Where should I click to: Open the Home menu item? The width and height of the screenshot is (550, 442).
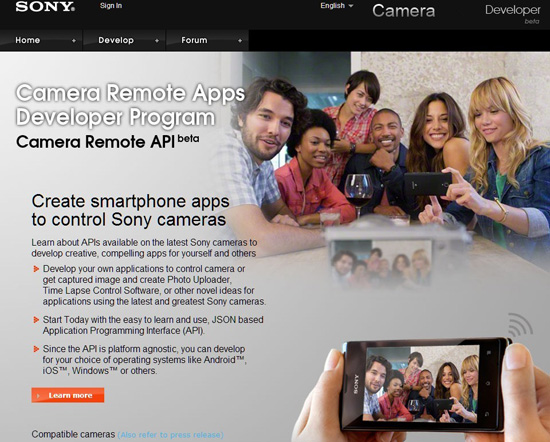pyautogui.click(x=27, y=40)
